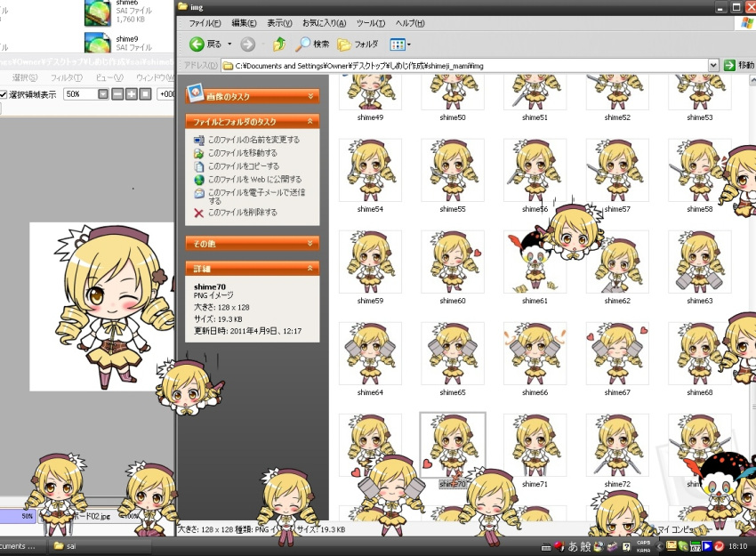Select the shime67 thumbnail
The image size is (756, 556).
(x=617, y=353)
